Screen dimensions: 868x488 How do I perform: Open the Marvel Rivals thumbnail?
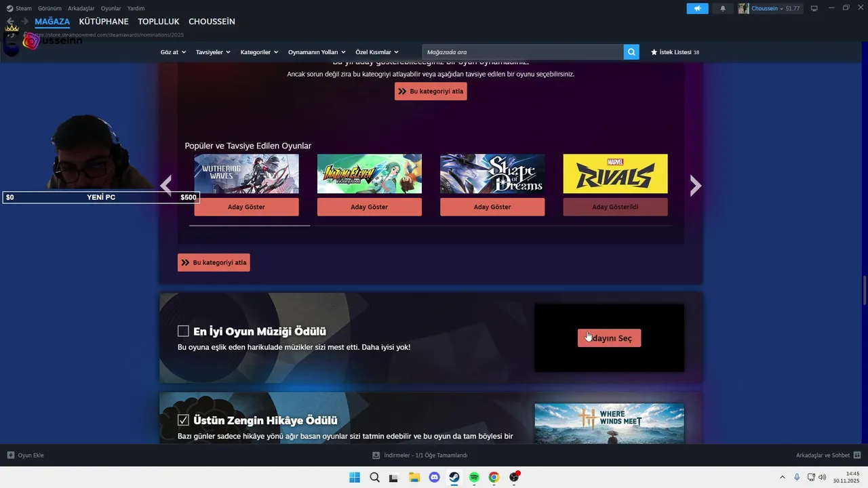point(615,174)
